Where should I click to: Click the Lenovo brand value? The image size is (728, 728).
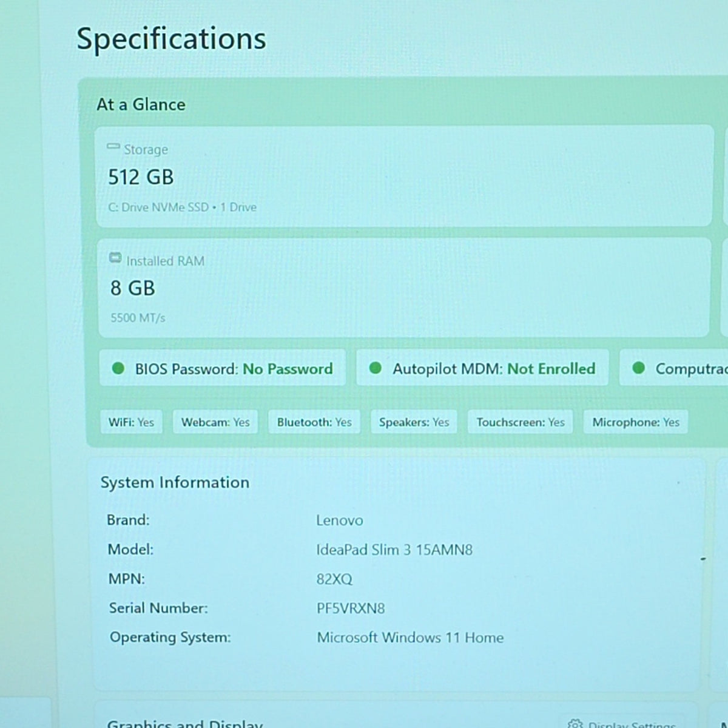pyautogui.click(x=339, y=521)
